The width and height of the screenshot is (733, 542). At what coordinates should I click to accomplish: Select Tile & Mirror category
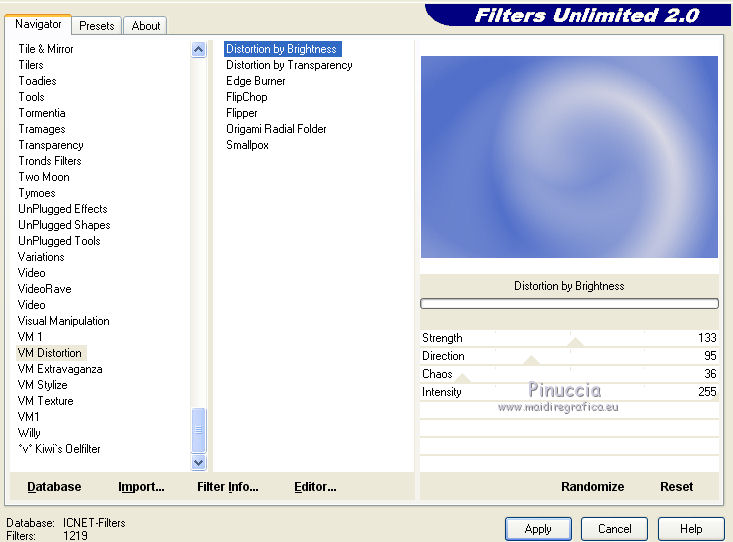coord(46,49)
